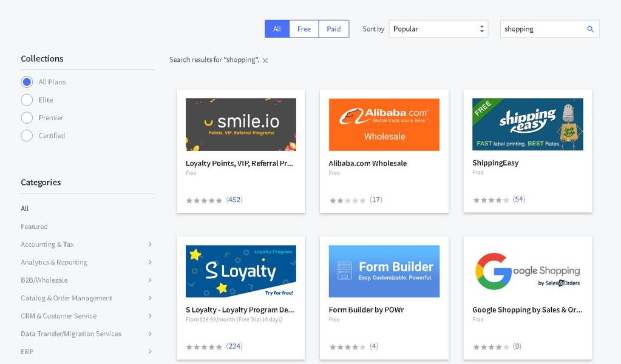Click star rating of S Loyalty app

[204, 347]
